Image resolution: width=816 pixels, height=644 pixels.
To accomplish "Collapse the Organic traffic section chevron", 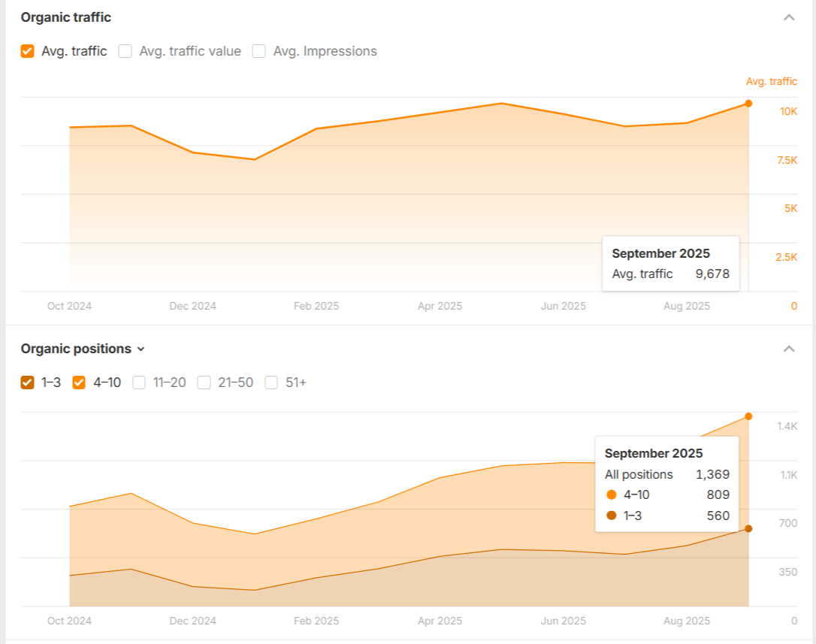I will (788, 17).
